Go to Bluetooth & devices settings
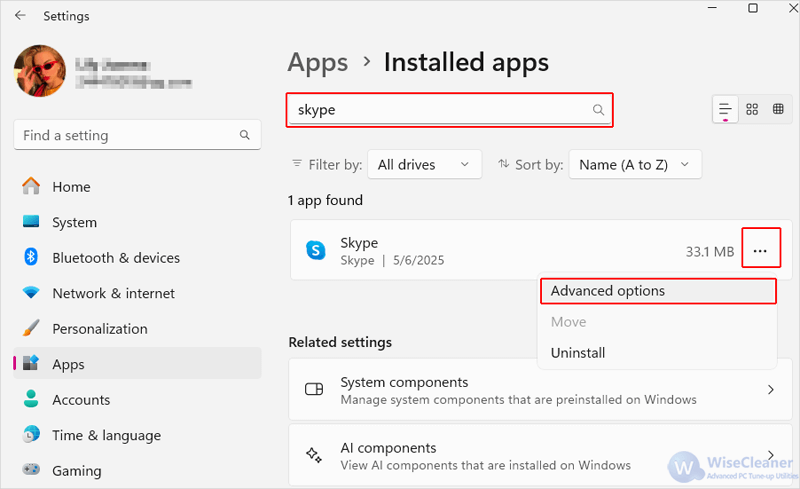 point(116,258)
